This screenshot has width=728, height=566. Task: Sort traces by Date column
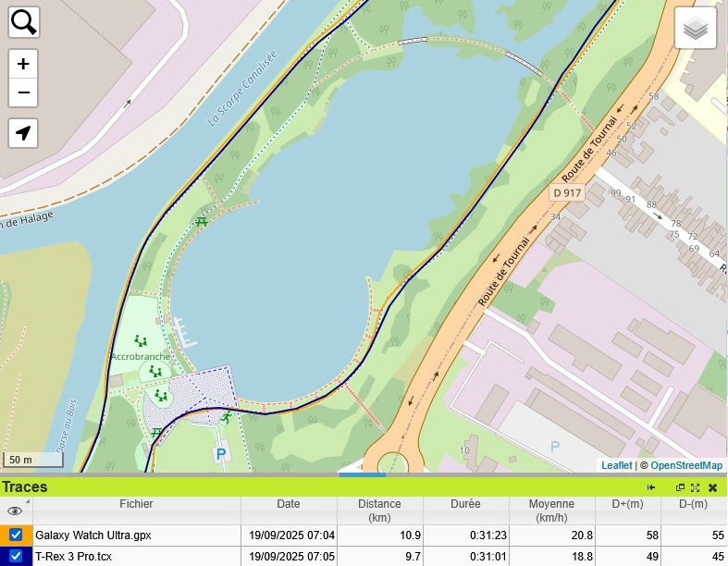point(289,504)
